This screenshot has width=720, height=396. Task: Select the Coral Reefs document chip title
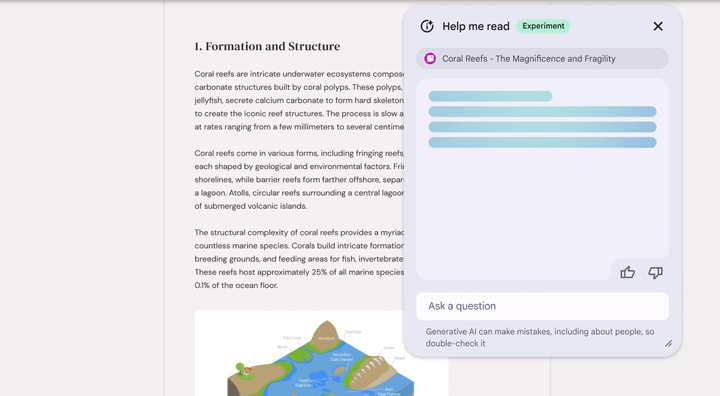click(x=529, y=59)
